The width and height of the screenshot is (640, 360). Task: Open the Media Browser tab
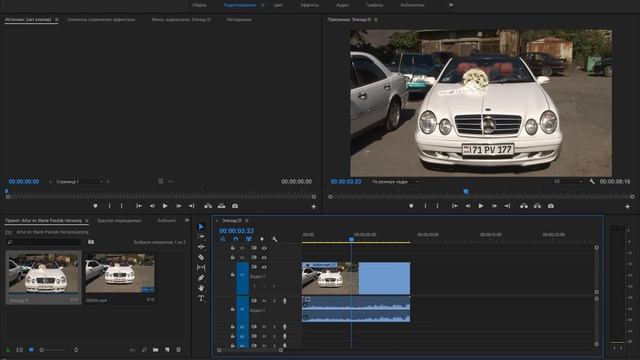(x=119, y=221)
